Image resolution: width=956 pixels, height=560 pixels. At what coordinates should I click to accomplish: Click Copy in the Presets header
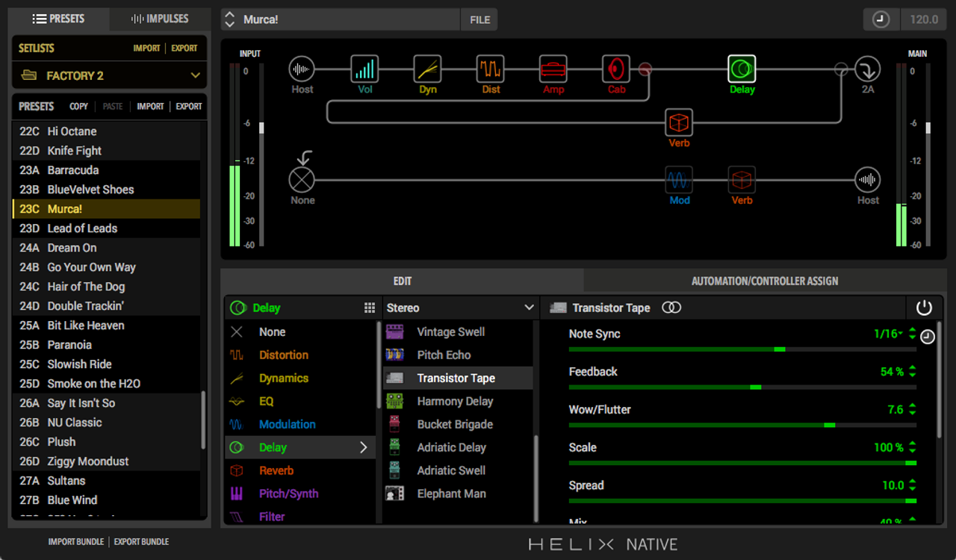click(x=78, y=106)
